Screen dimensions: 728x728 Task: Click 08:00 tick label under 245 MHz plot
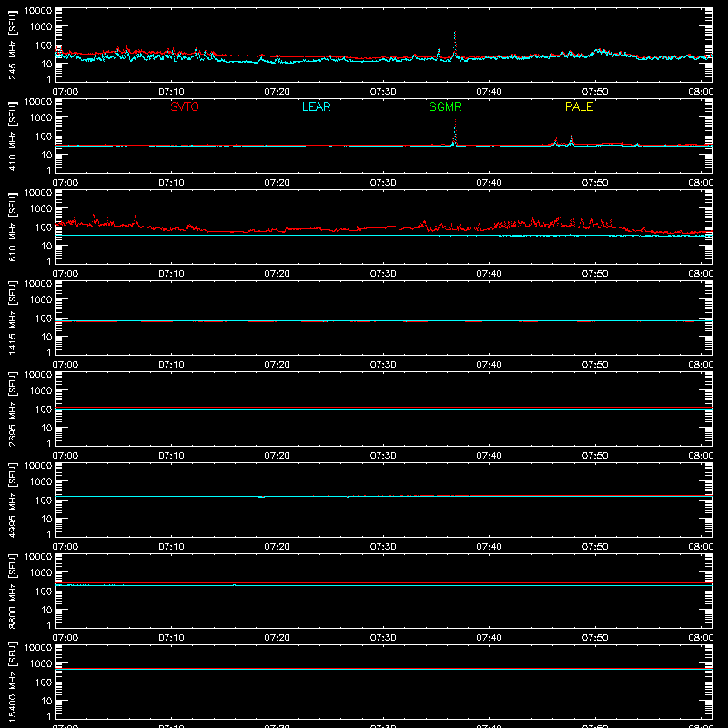(701, 92)
